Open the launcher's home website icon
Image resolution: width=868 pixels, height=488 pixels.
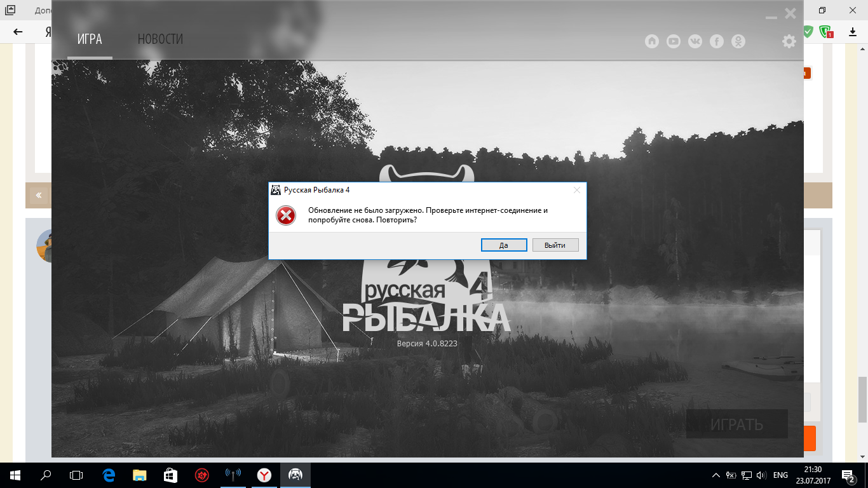(652, 41)
